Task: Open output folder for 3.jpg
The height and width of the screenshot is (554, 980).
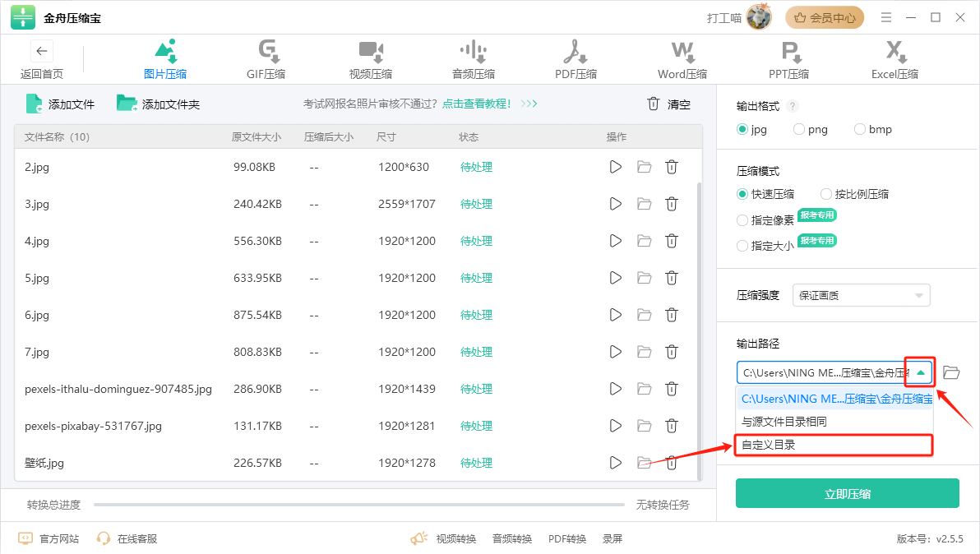Action: [644, 204]
